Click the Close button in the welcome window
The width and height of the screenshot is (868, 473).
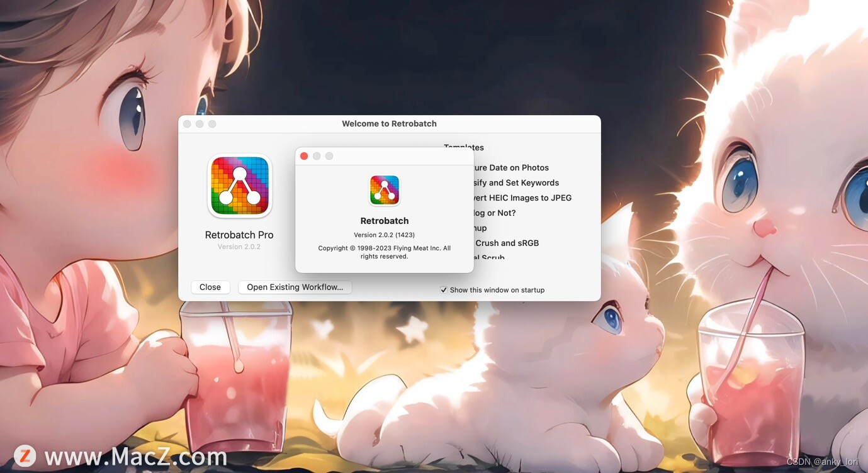210,287
